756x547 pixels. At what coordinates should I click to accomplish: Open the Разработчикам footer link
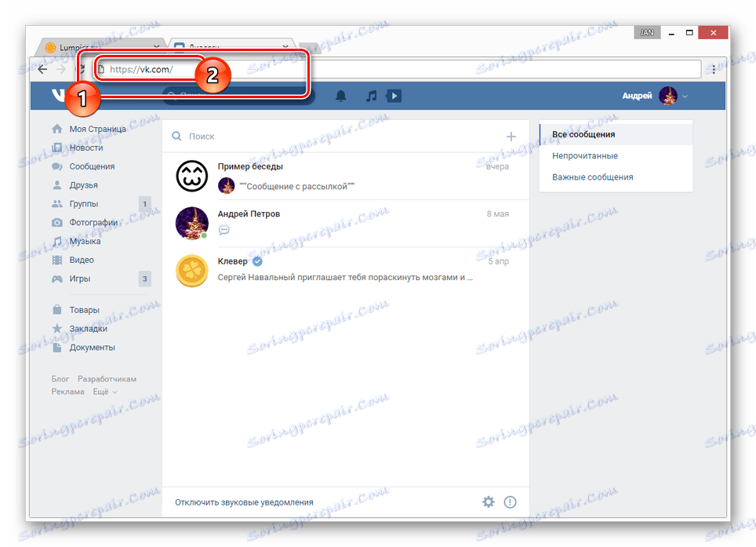pos(107,378)
